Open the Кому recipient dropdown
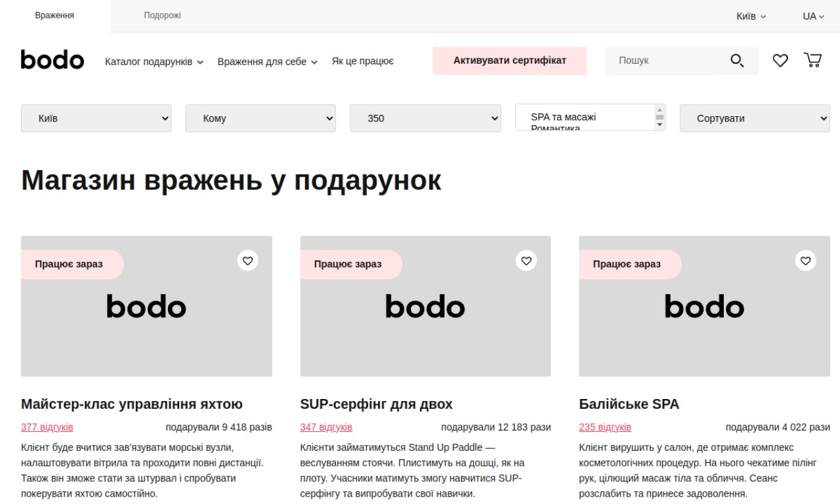The width and height of the screenshot is (840, 504). tap(261, 119)
